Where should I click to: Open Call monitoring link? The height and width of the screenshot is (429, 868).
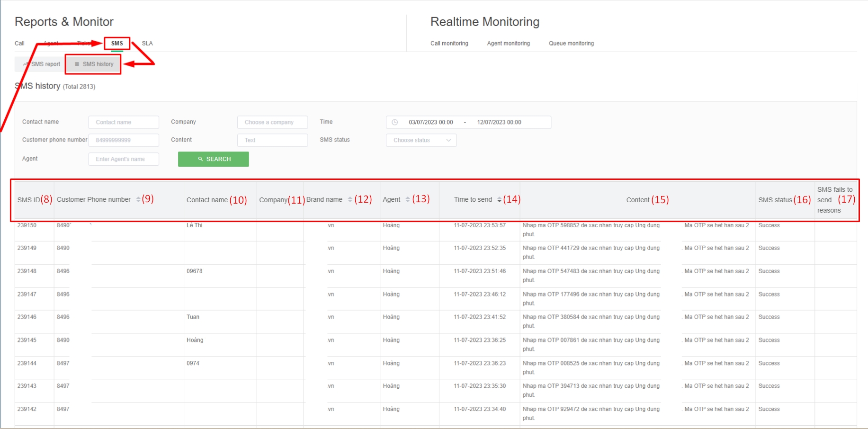[x=449, y=43]
